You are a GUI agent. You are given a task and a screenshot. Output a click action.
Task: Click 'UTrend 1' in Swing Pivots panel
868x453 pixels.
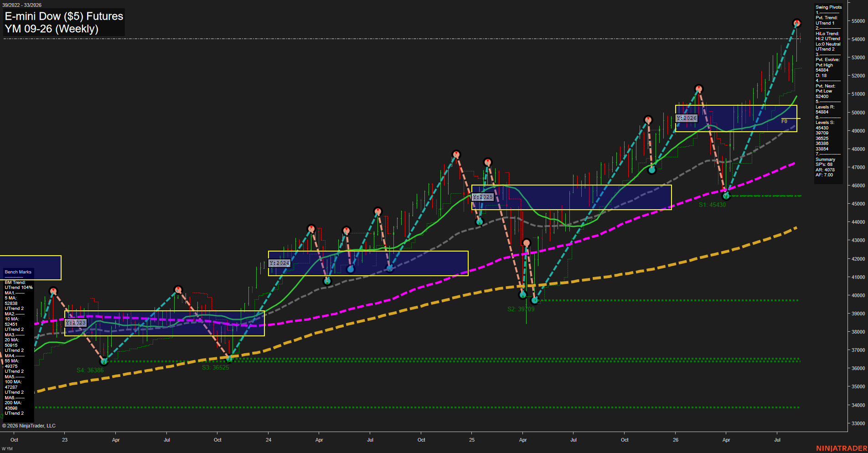[x=825, y=23]
